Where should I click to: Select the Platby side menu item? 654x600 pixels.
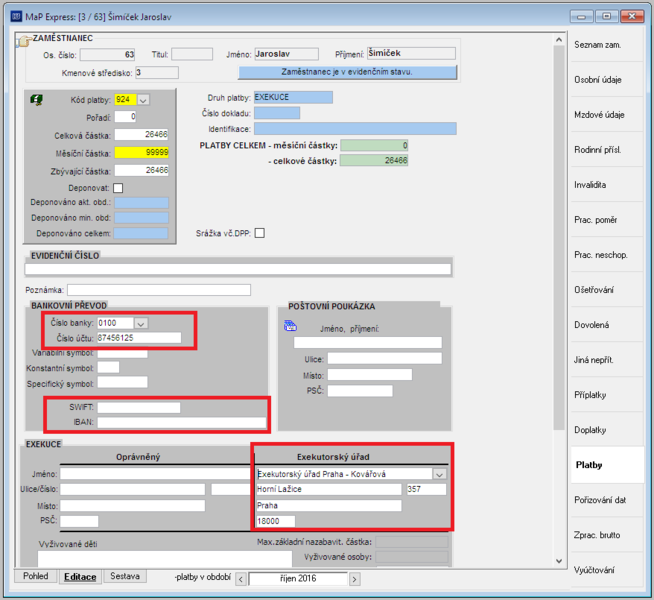[607, 465]
